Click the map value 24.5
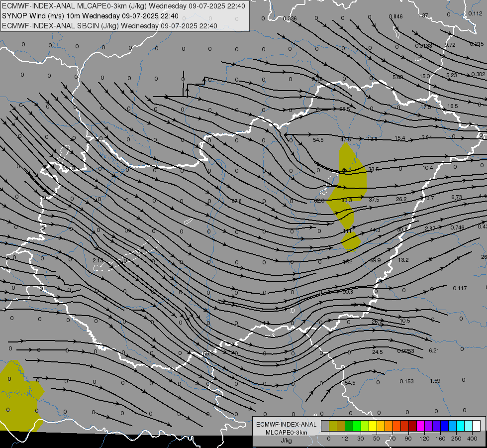487x448 pixels. coord(378,352)
